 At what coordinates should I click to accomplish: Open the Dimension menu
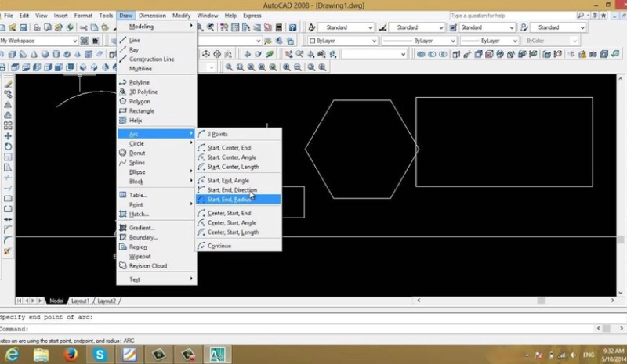point(152,15)
